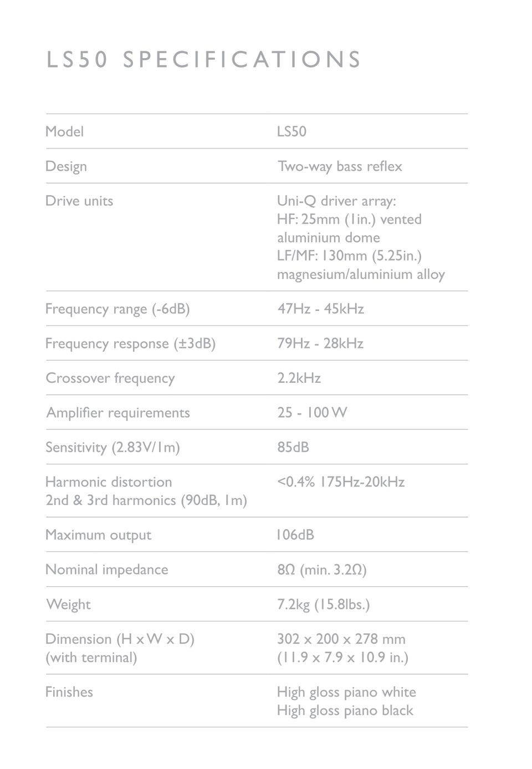This screenshot has height=769, width=532.
Task: Click the 25 - 100 W value
Action: (x=312, y=413)
